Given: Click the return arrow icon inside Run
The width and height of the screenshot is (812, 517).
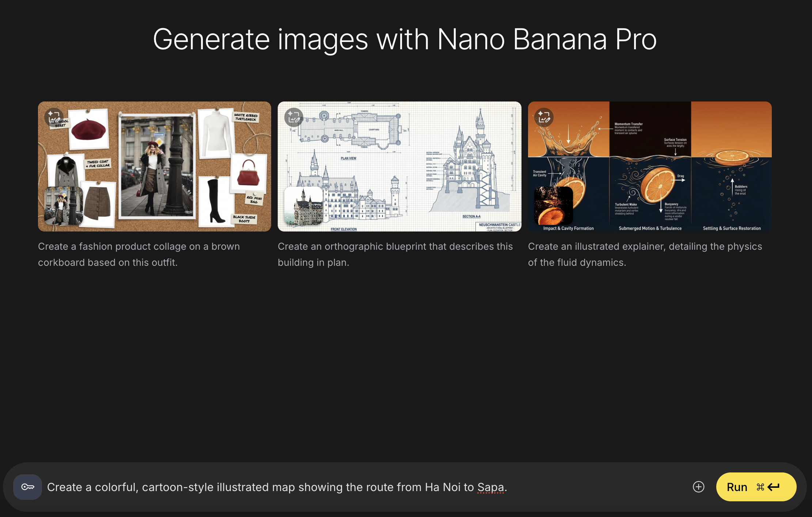Looking at the screenshot, I should coord(774,487).
